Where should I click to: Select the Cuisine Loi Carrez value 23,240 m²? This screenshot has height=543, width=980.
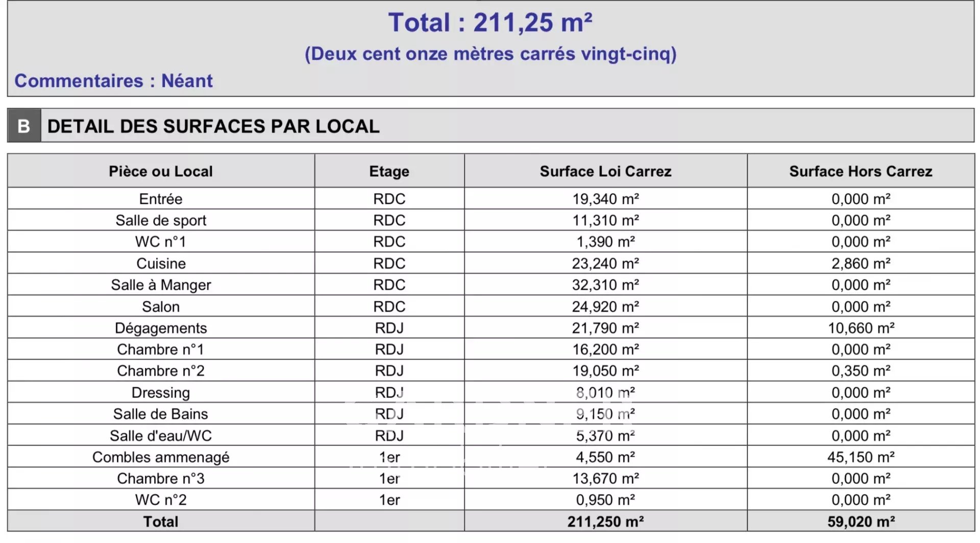point(605,263)
